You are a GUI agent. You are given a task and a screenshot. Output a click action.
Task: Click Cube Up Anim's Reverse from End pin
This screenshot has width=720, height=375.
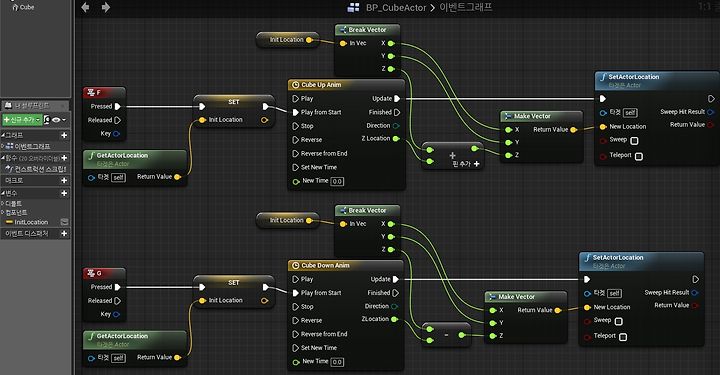(296, 153)
